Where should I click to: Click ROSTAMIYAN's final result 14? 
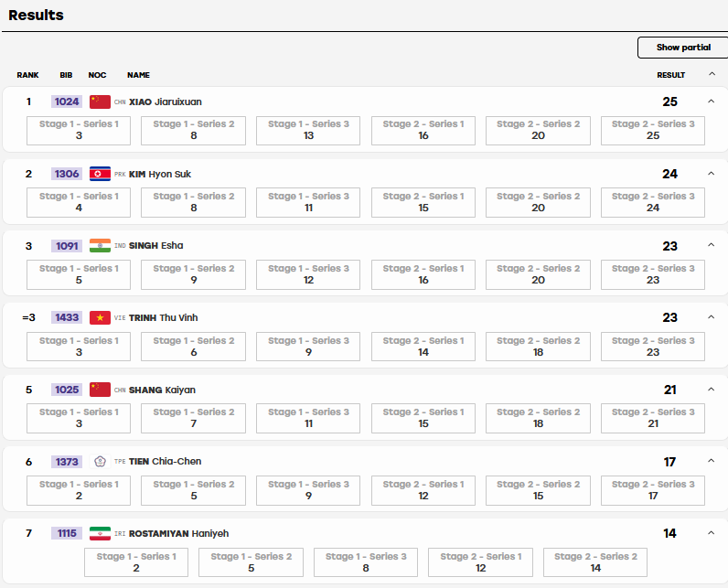[x=670, y=533]
